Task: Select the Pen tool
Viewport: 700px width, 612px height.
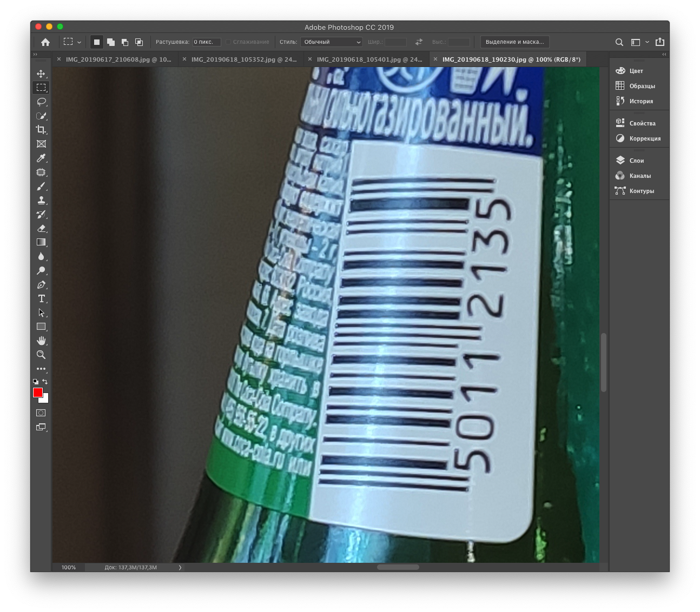Action: [x=41, y=284]
